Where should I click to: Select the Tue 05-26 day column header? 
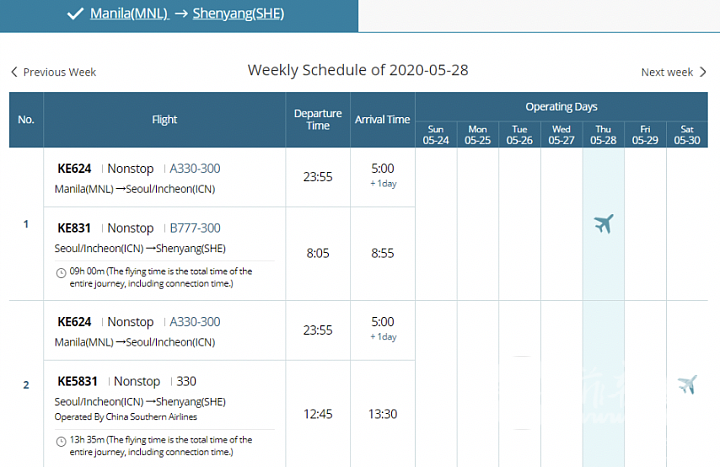click(x=519, y=135)
